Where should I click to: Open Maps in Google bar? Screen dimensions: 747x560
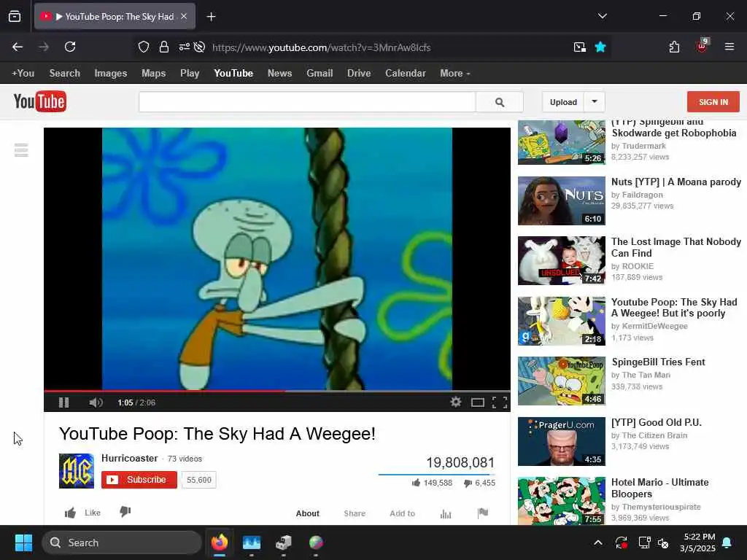tap(153, 74)
